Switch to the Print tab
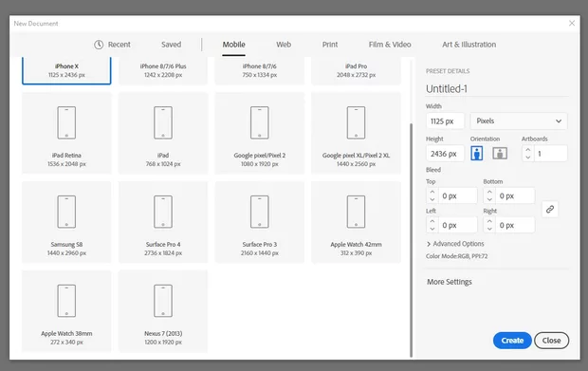588x371 pixels. (x=330, y=45)
